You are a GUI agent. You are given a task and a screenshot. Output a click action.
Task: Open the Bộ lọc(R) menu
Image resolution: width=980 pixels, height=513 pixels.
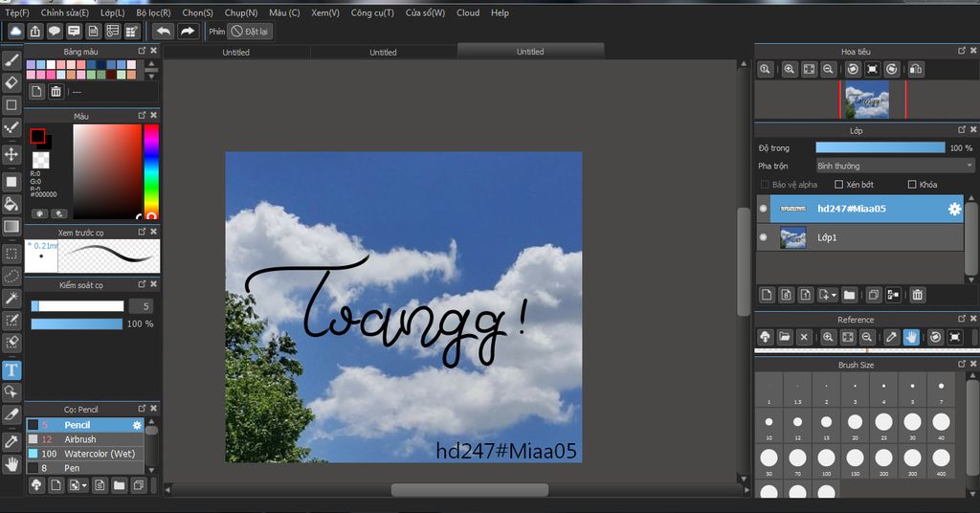point(153,12)
